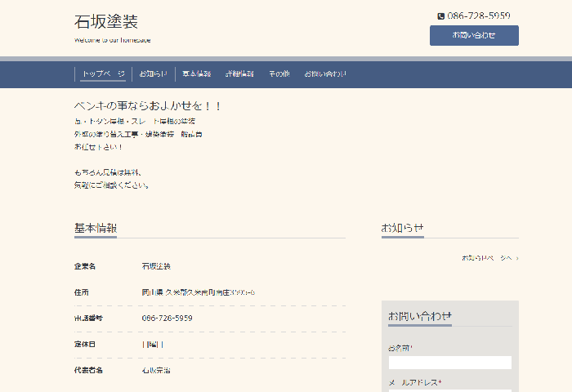Click the お問い合わせ form heading
The image size is (572, 392).
point(420,316)
